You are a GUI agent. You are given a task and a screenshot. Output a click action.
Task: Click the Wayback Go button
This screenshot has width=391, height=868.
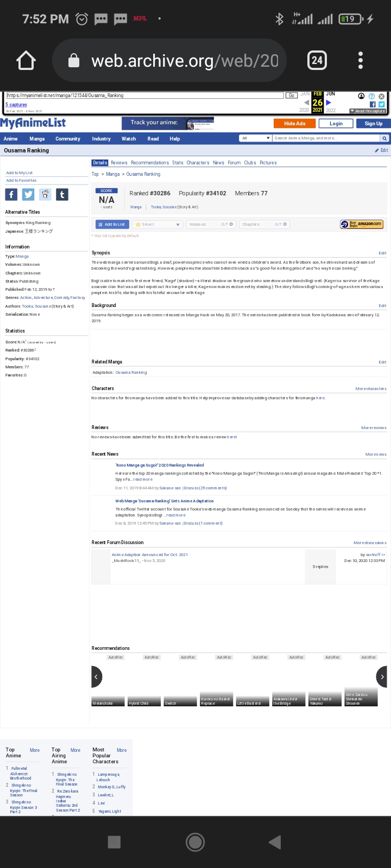(292, 95)
